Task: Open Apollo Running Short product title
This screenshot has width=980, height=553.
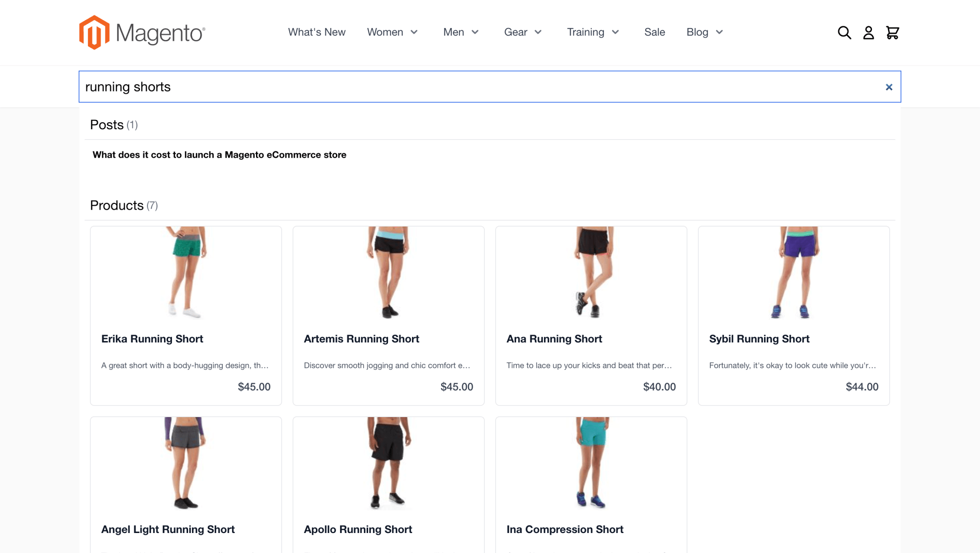Action: pos(358,529)
